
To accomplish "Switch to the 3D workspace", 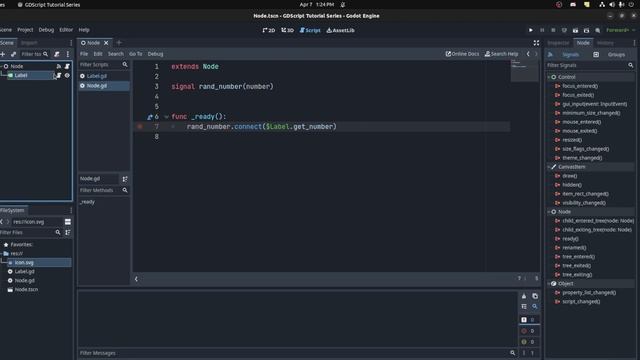I will [x=287, y=30].
